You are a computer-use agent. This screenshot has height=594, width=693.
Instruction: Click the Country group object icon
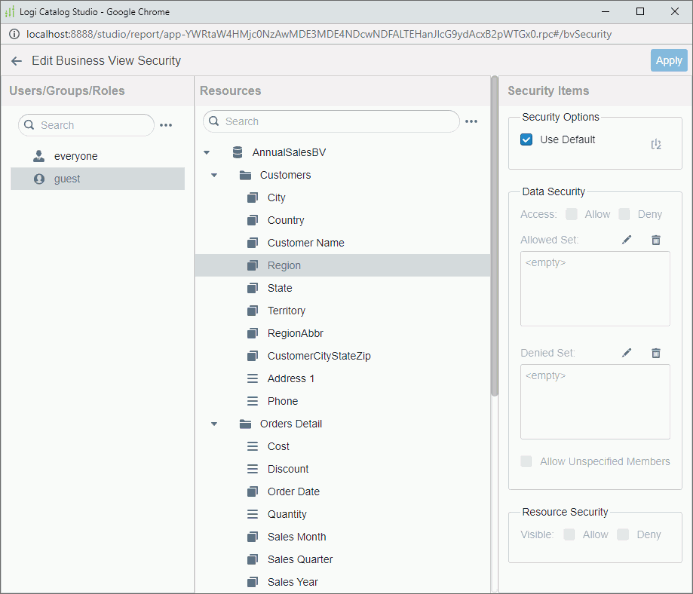pyautogui.click(x=252, y=220)
